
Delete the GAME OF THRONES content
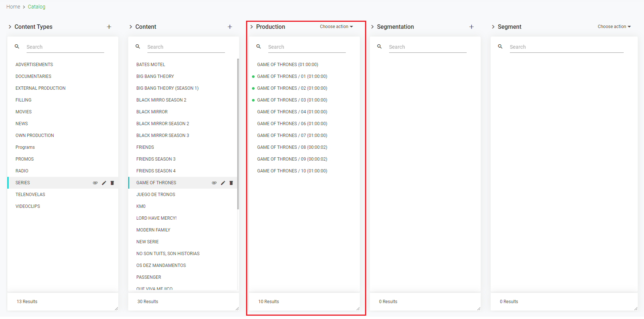point(231,183)
